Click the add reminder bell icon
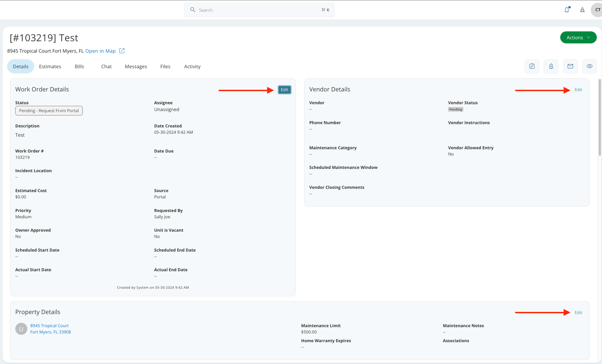The width and height of the screenshot is (602, 364). (551, 66)
